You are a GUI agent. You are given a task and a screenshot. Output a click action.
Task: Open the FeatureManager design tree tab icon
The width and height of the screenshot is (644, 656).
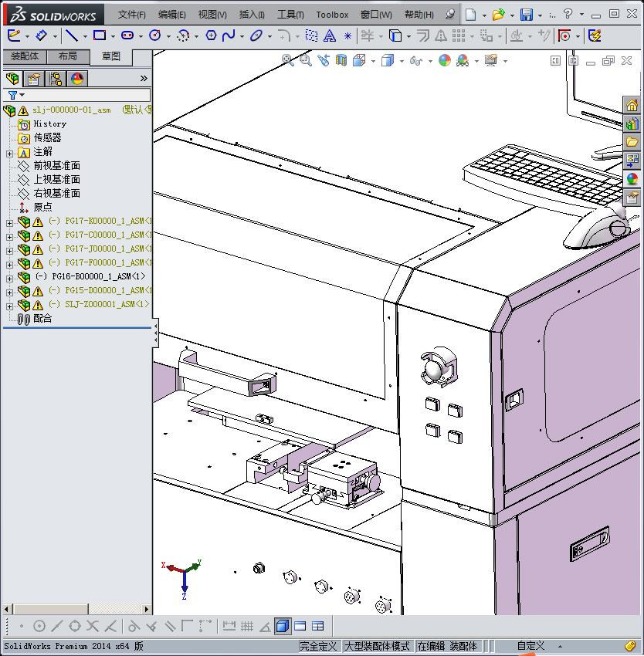tap(12, 79)
